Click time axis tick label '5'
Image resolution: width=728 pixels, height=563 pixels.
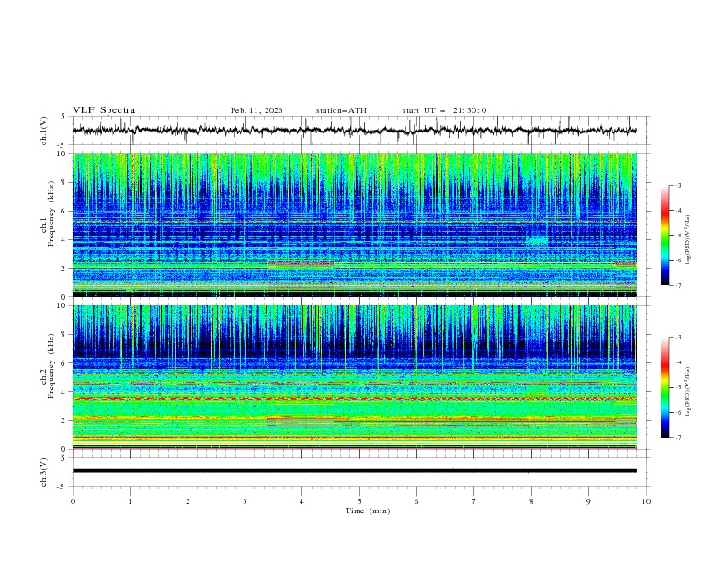pyautogui.click(x=359, y=501)
